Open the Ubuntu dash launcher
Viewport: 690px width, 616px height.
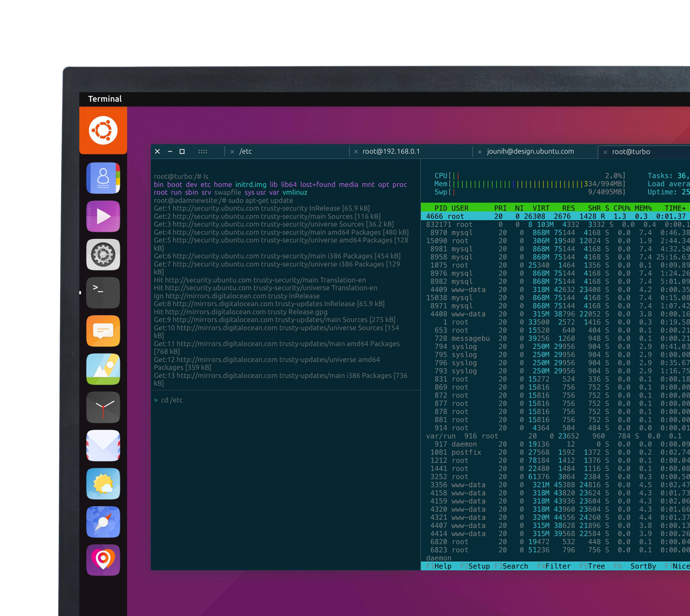coord(103,130)
